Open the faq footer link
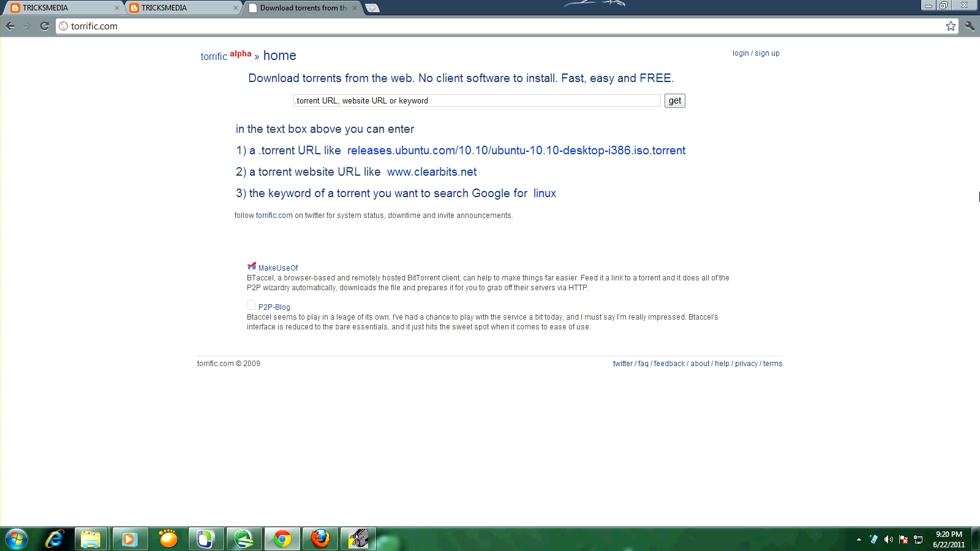Viewport: 980px width, 551px height. [643, 364]
